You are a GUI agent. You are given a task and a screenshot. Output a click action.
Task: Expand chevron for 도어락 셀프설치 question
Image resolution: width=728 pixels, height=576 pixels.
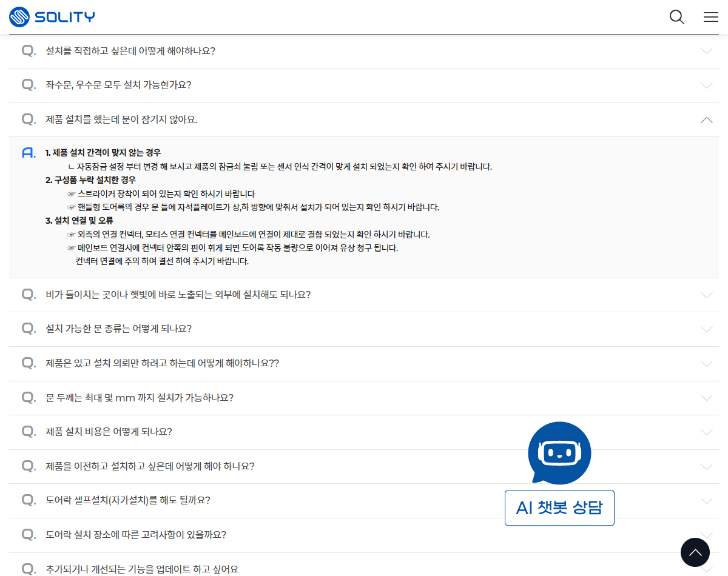click(707, 501)
